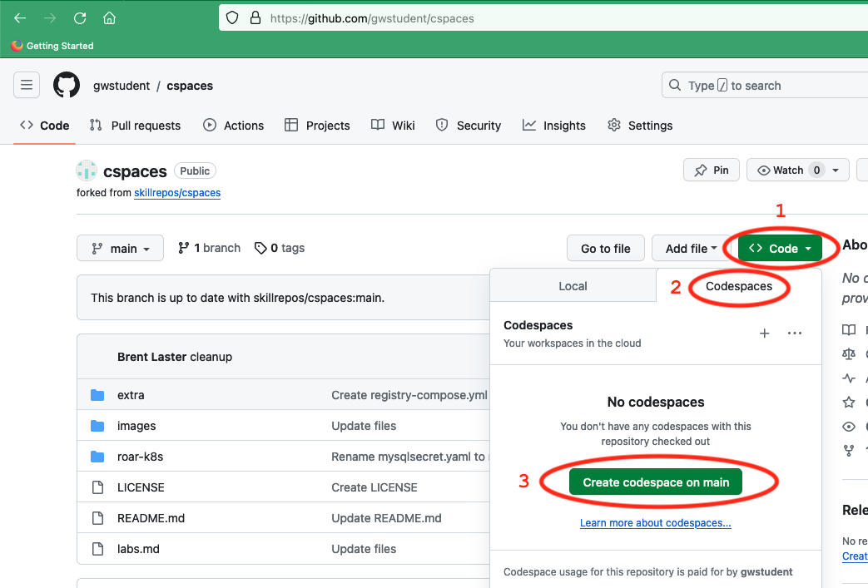Click the forks icon in About sidebar
The image size is (868, 588).
(x=849, y=451)
